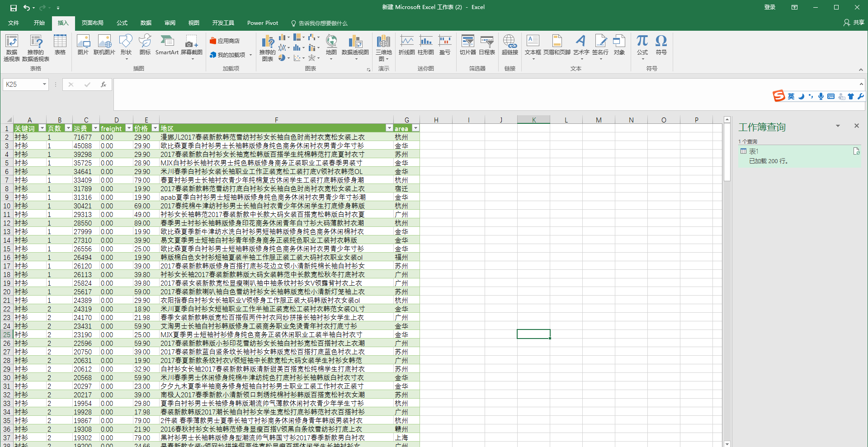The height and width of the screenshot is (447, 868).
Task: Open the Shapes (形状) gallery
Action: (126, 47)
